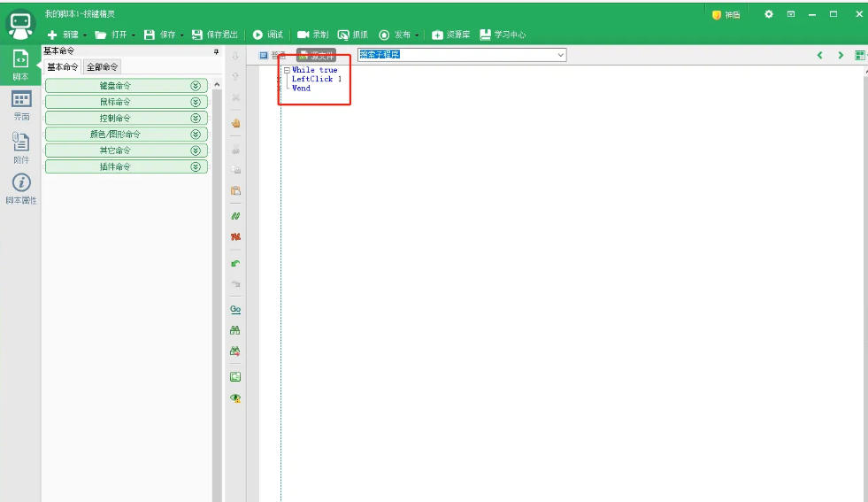The height and width of the screenshot is (502, 868).
Task: Click the settings gear in title bar
Action: click(768, 14)
